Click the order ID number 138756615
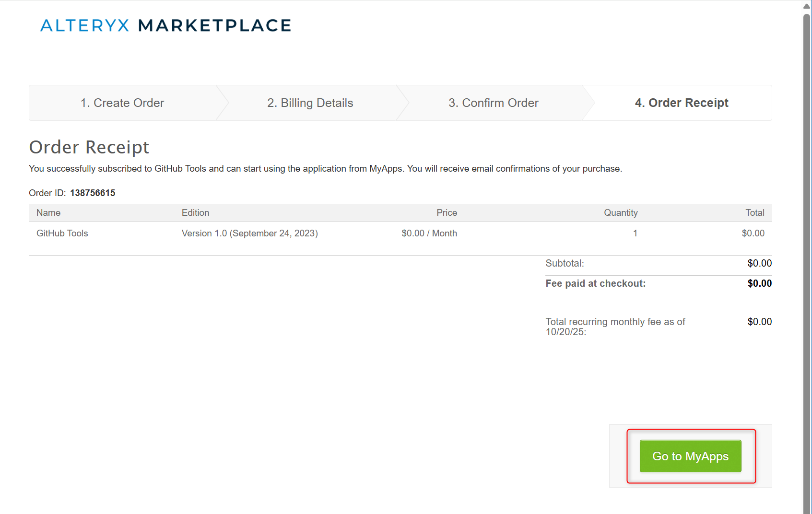812x514 pixels. (93, 193)
